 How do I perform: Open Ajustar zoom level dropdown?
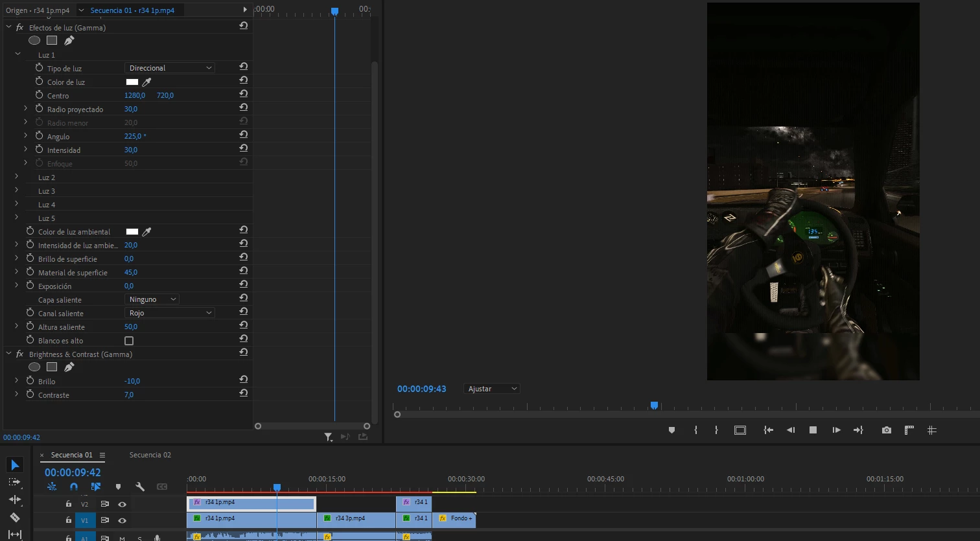point(492,389)
